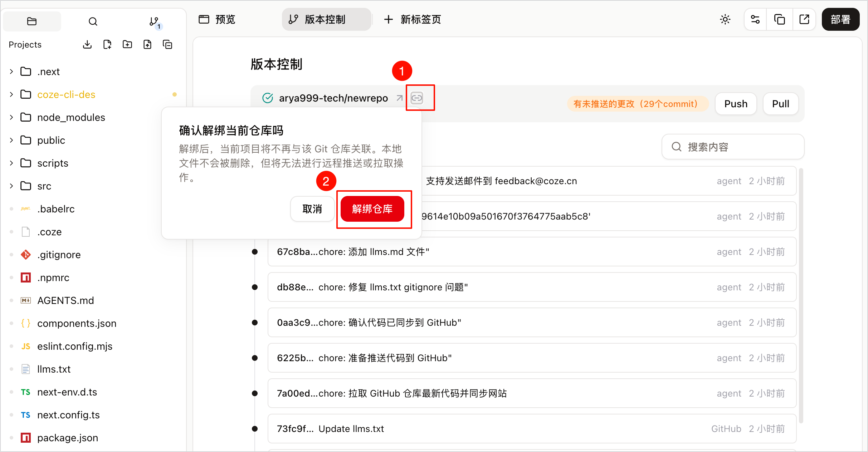
Task: Click the JSON braces icon beside components.json
Action: tap(26, 323)
